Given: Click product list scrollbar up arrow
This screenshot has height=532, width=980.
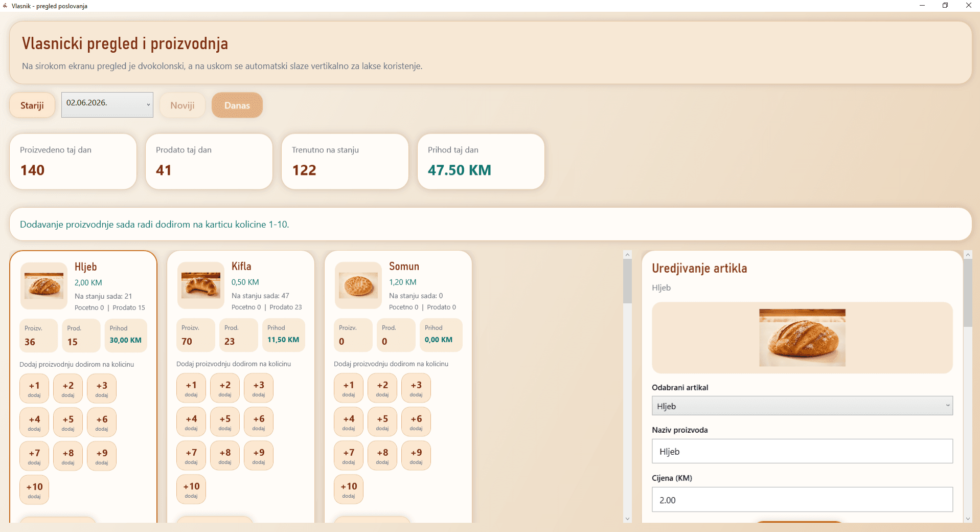Looking at the screenshot, I should 628,255.
